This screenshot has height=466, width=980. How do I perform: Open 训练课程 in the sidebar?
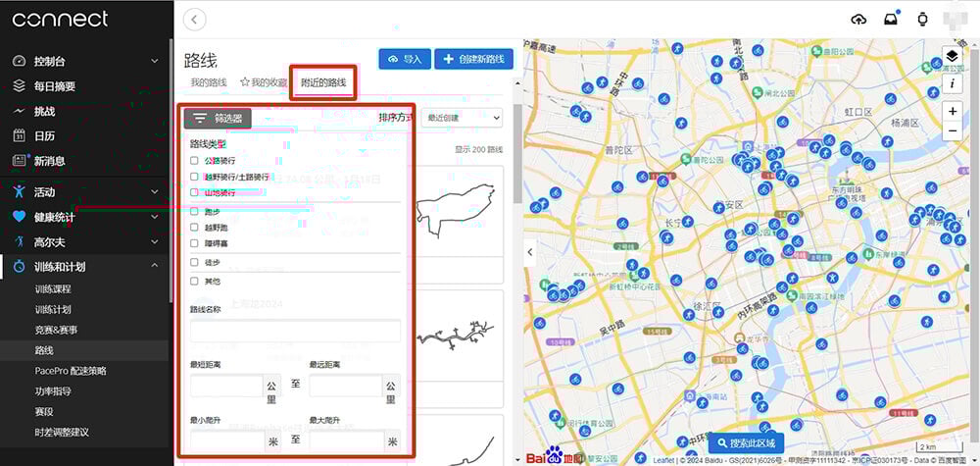pyautogui.click(x=53, y=289)
